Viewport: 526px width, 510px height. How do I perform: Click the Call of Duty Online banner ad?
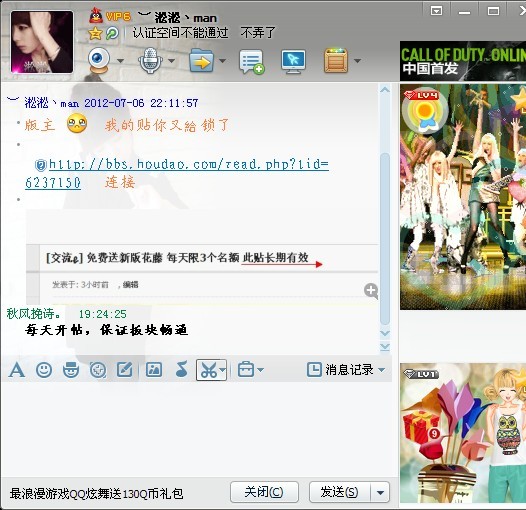pyautogui.click(x=463, y=61)
